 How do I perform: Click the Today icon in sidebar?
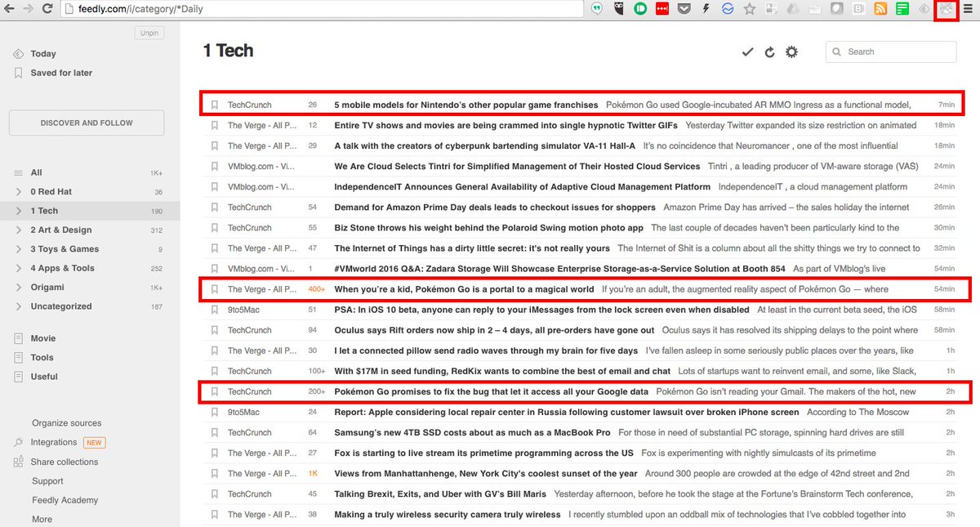coord(19,54)
